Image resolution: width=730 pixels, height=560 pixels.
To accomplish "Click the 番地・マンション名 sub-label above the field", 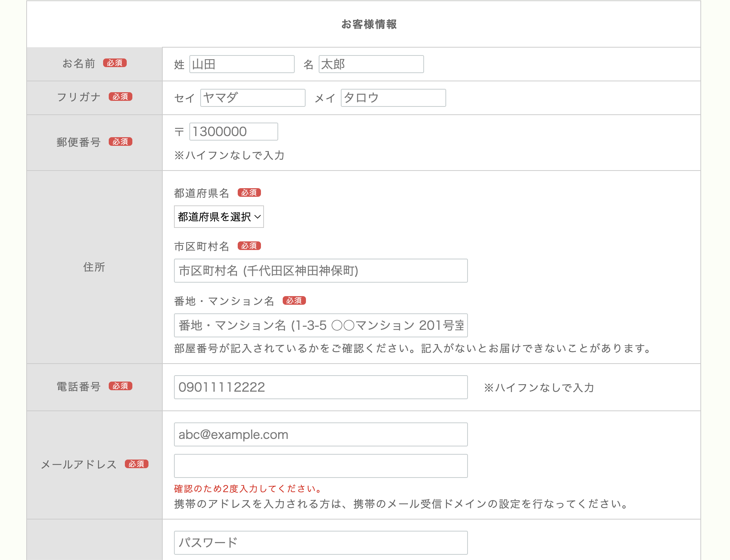I will tap(224, 301).
